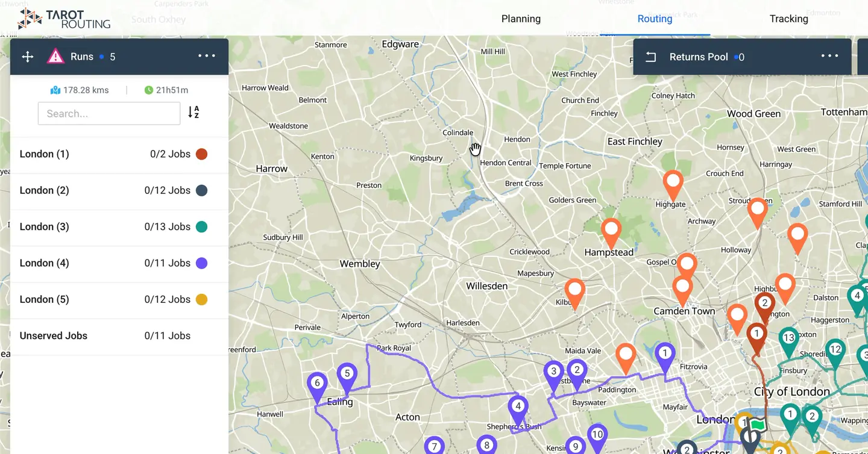Click the 0/12 Jobs count for London (2)
This screenshot has height=454, width=868.
click(168, 190)
